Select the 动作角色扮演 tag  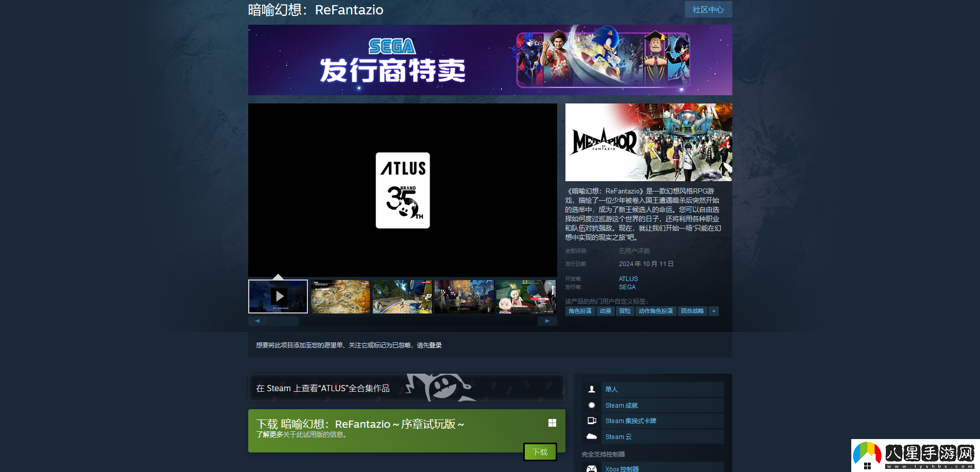(x=656, y=311)
